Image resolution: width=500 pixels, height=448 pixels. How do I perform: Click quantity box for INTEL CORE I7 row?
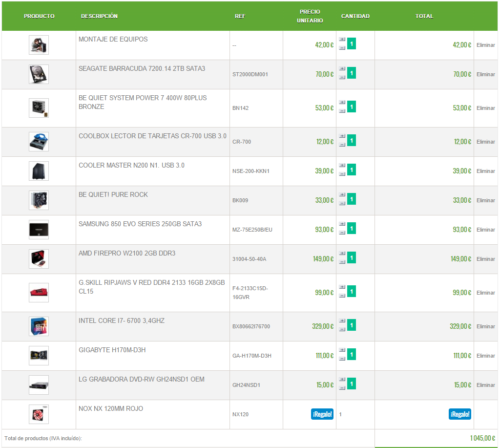point(352,325)
